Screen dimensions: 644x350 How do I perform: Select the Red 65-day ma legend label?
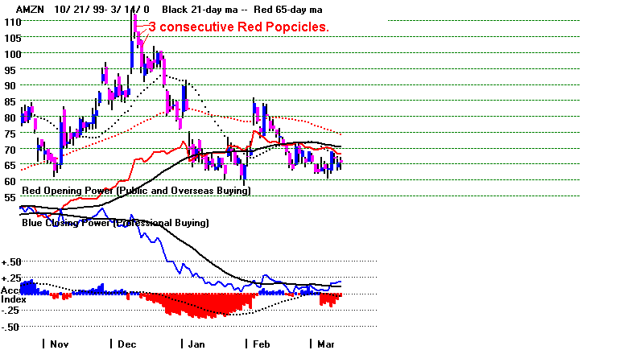tap(285, 10)
